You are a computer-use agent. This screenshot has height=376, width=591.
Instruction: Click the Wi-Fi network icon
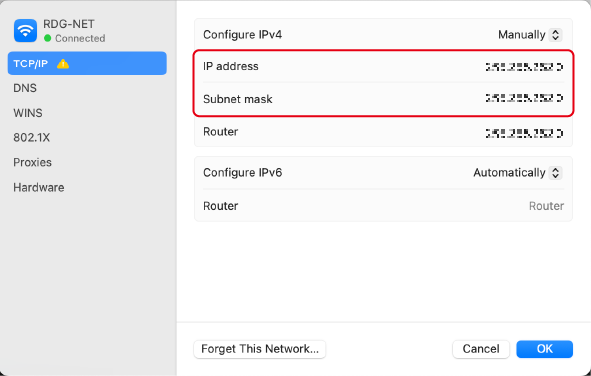click(26, 31)
